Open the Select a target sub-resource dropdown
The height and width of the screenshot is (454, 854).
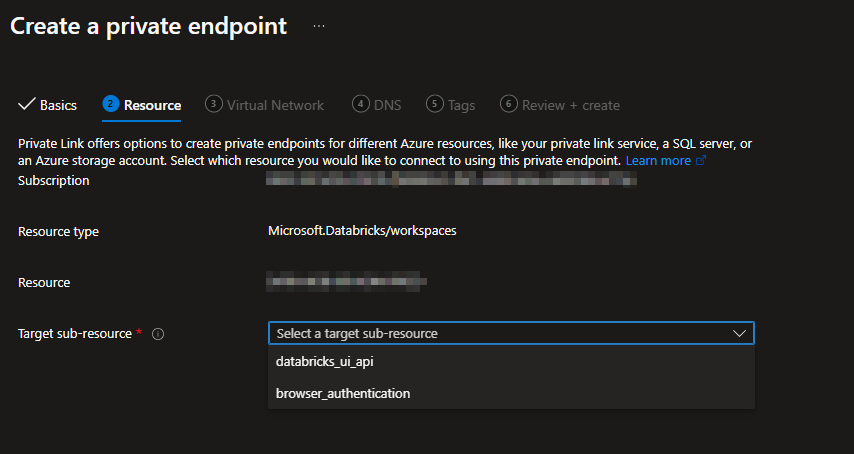tap(511, 333)
